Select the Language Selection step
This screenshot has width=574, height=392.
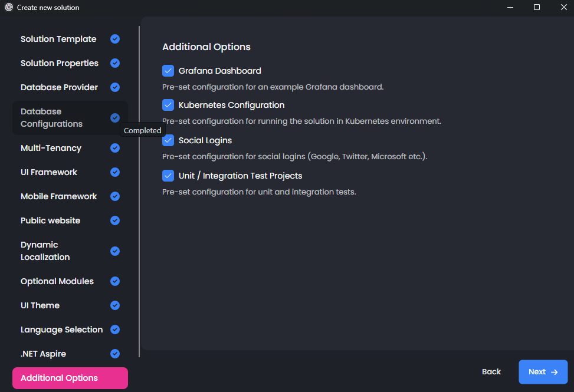[62, 330]
